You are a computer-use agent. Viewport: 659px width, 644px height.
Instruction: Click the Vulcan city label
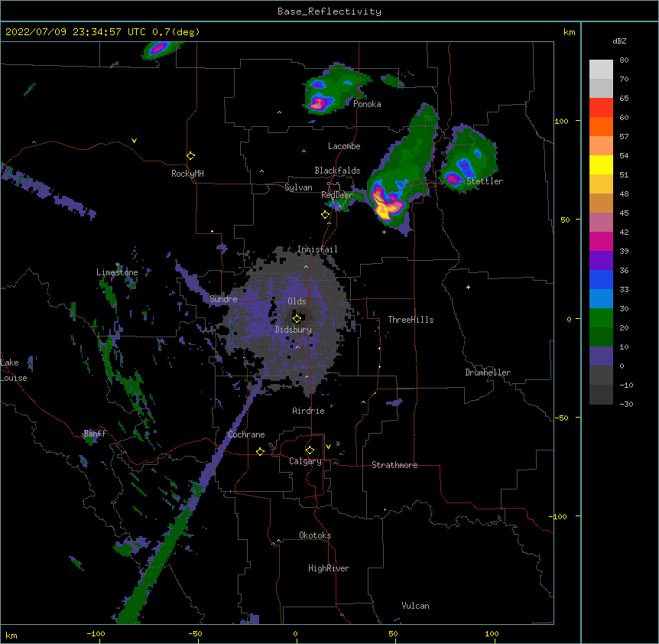[415, 606]
